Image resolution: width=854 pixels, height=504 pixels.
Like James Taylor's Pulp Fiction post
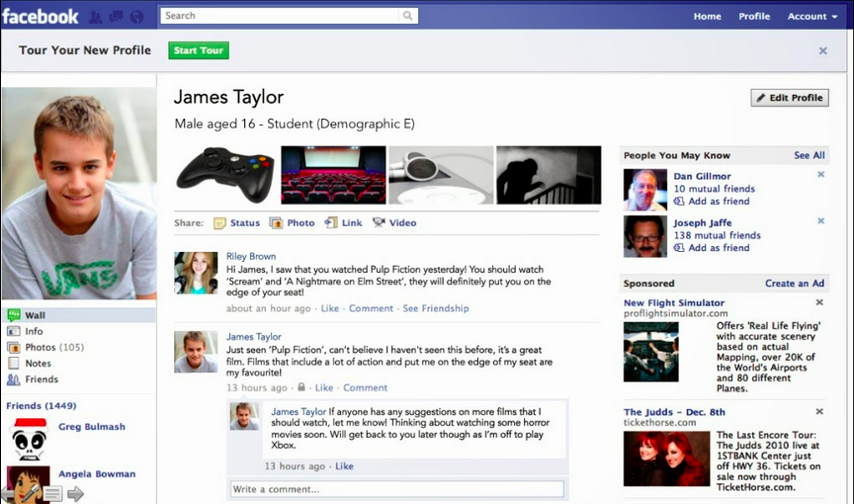[324, 387]
